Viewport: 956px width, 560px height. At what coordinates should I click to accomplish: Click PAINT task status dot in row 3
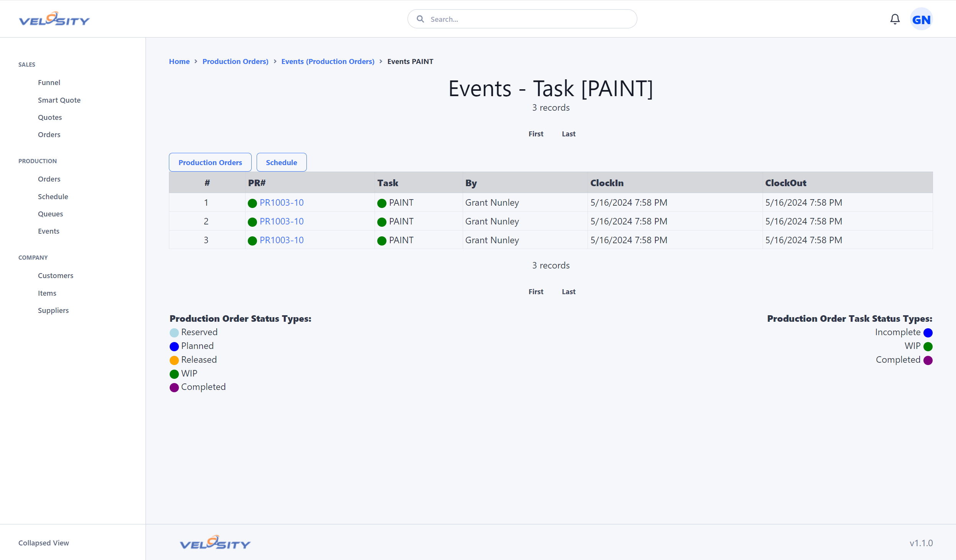(x=382, y=241)
